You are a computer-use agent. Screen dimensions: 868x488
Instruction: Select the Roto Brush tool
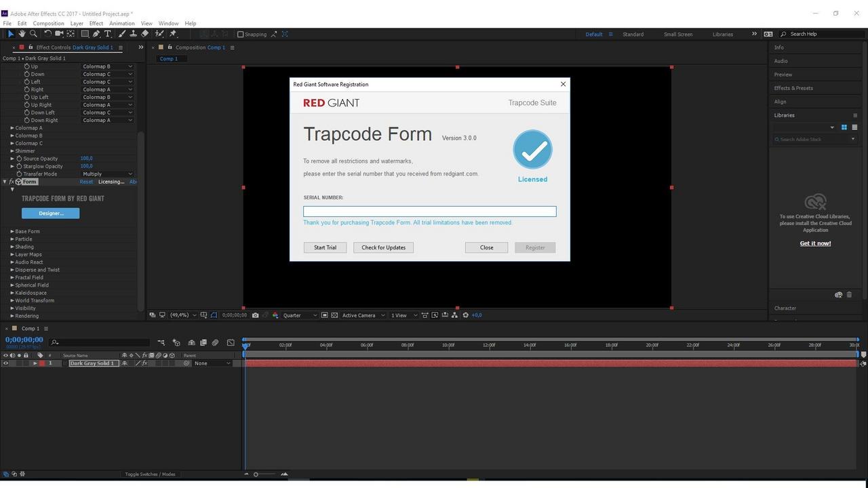tap(159, 34)
